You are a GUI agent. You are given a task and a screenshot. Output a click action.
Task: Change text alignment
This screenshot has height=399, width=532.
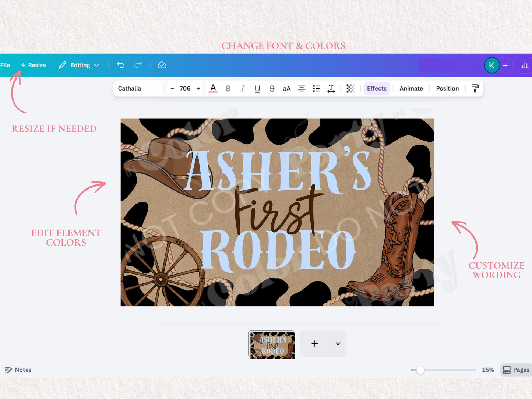point(302,88)
